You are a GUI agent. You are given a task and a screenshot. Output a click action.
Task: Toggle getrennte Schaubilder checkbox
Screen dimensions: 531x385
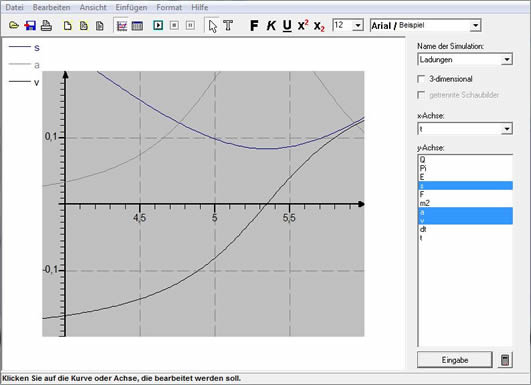pos(421,95)
